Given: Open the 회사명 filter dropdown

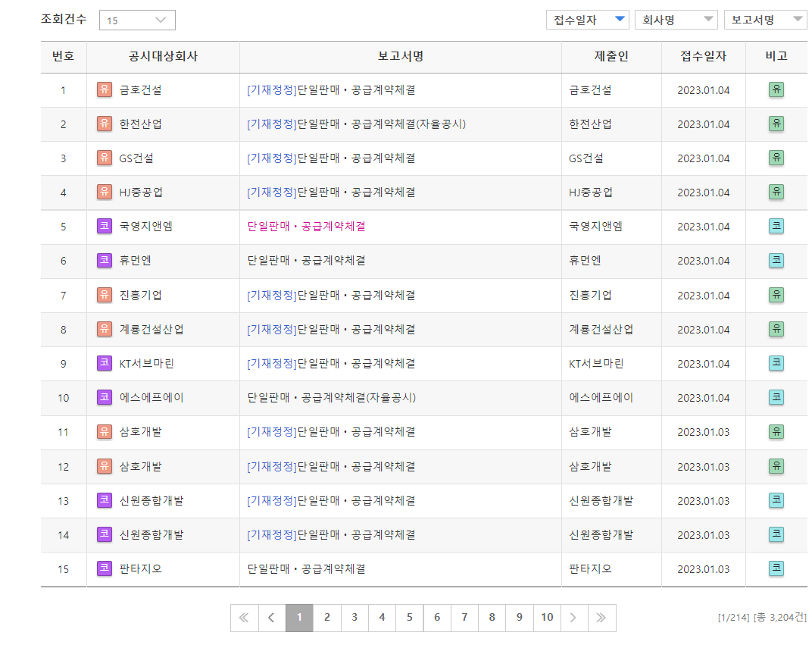Looking at the screenshot, I should pyautogui.click(x=675, y=20).
